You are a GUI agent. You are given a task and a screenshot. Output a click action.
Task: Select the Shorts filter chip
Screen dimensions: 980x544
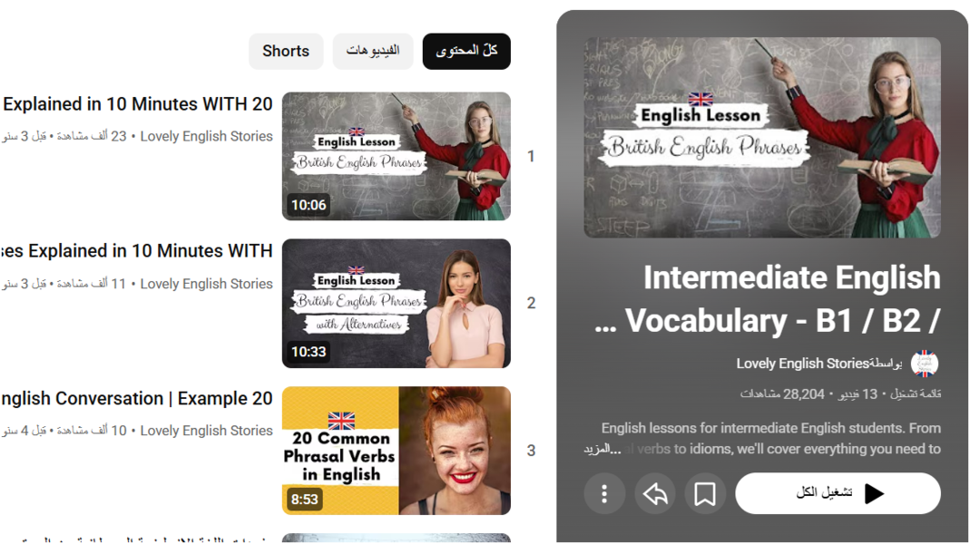pyautogui.click(x=286, y=52)
